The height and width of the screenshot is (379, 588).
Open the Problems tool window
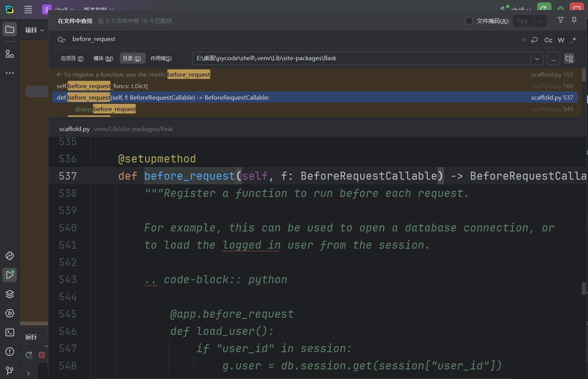coord(10,351)
